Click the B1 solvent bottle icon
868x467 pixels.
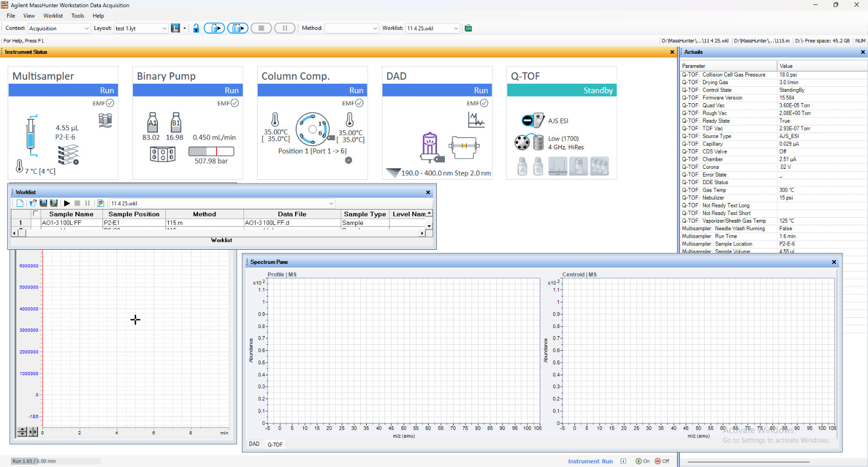tap(176, 122)
